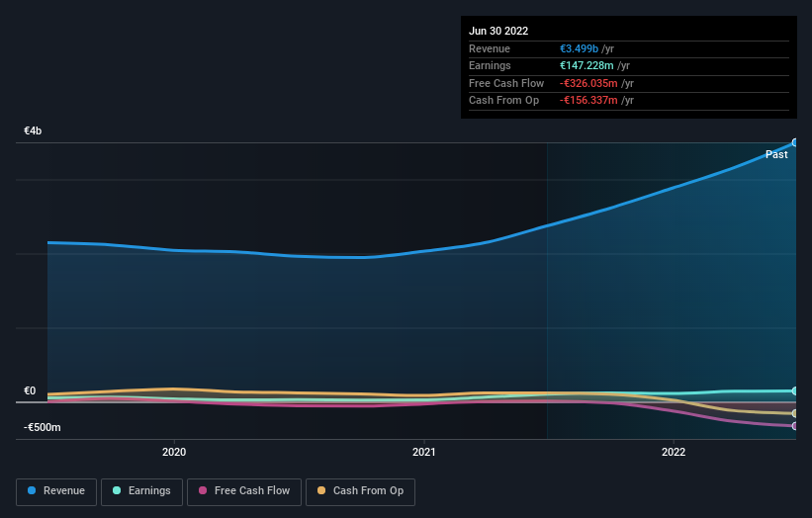Click the Free Cash Flow endpoint marker
812x518 pixels.
coord(795,426)
